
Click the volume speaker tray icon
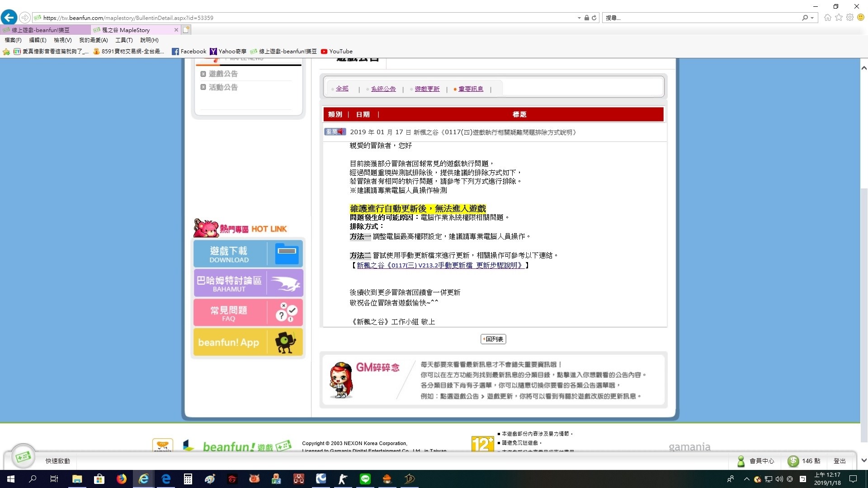(779, 479)
